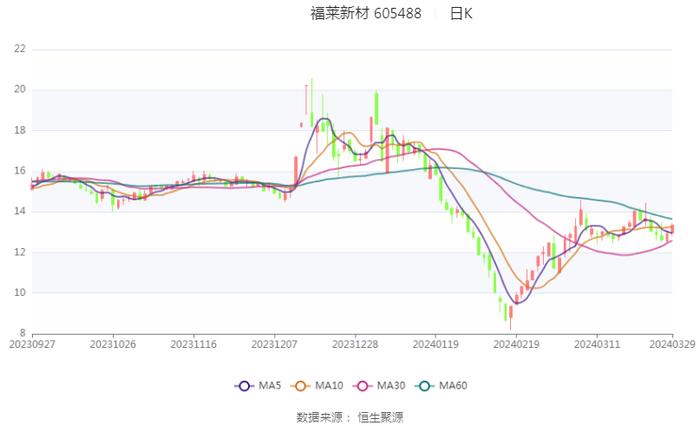Click the MA5 legend text label
The image size is (700, 426).
click(x=269, y=386)
